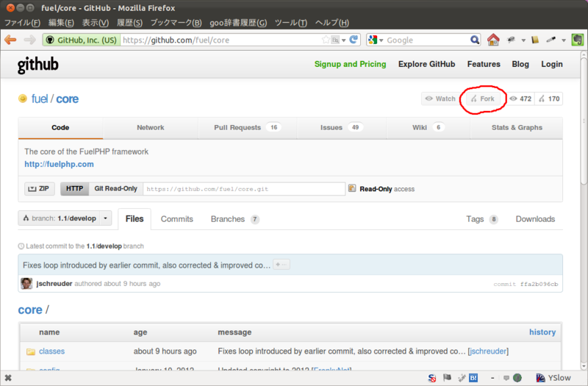Click the Login link
Screen dimensions: 588x386
tap(552, 64)
